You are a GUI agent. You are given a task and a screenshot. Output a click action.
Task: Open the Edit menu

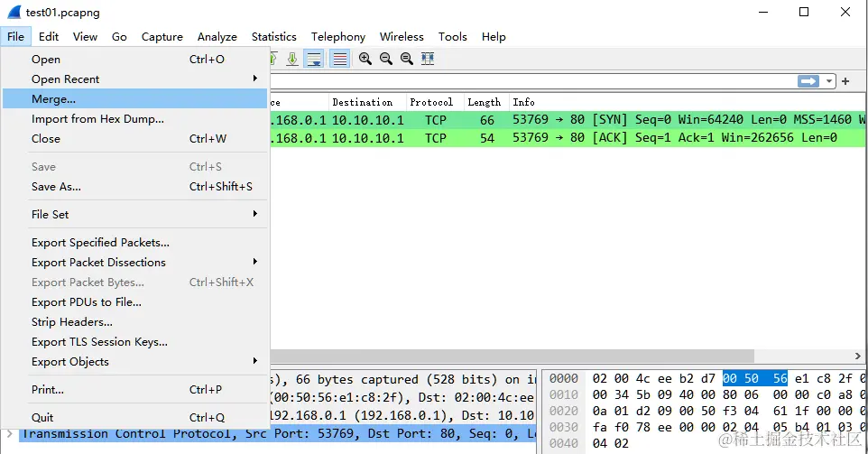click(x=49, y=36)
